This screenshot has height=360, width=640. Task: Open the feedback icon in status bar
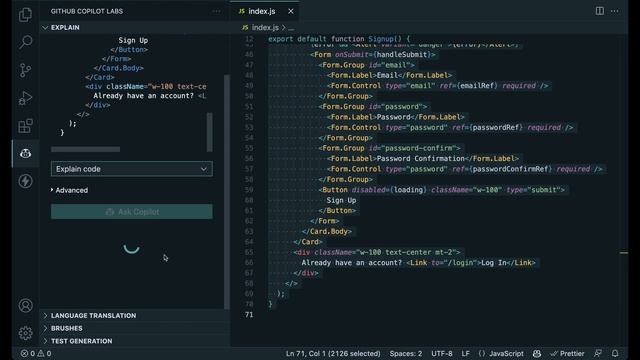coord(598,353)
